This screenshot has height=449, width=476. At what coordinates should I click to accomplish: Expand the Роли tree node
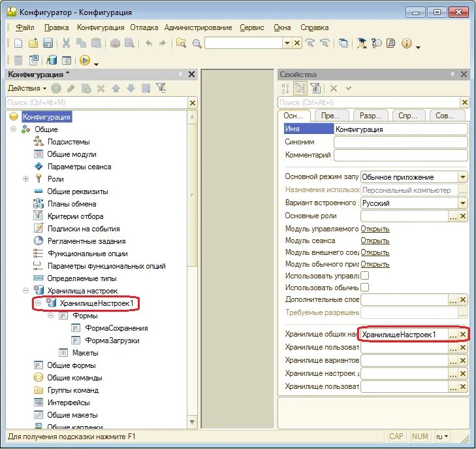tap(26, 178)
